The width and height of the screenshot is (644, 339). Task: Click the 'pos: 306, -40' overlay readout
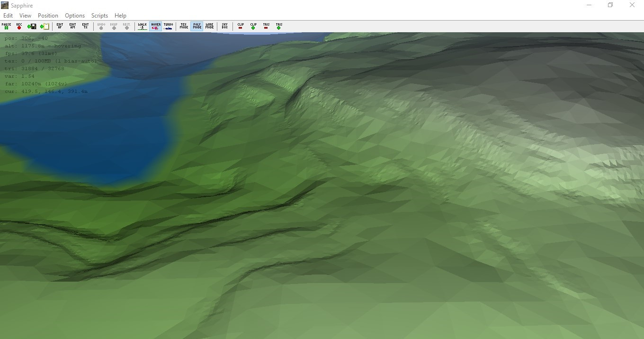(27, 38)
